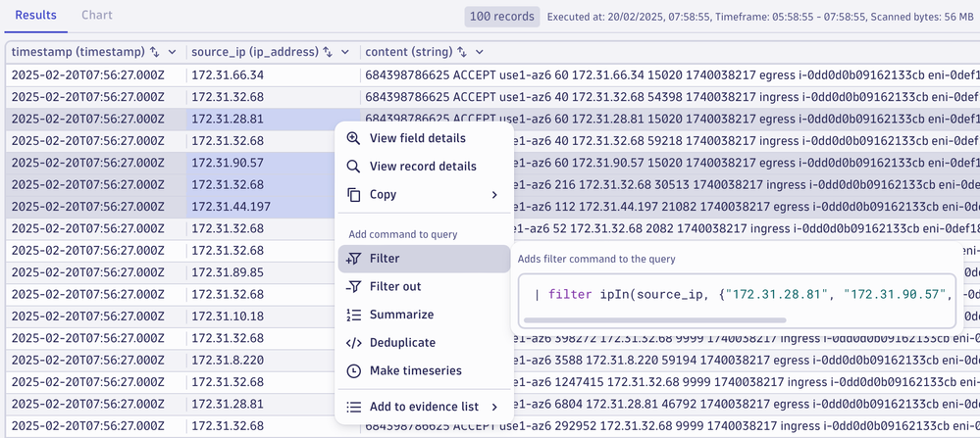
Task: Open the Results tab
Action: pos(35,16)
